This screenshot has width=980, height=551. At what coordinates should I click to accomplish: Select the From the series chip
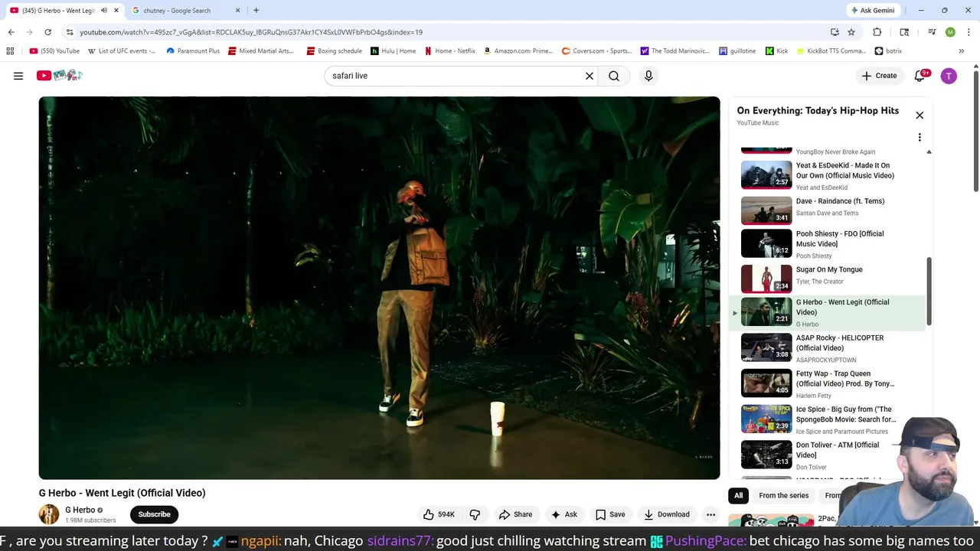click(783, 496)
